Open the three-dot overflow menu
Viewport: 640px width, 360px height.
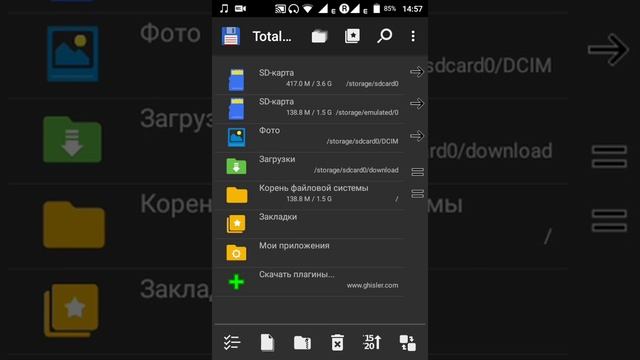click(413, 36)
